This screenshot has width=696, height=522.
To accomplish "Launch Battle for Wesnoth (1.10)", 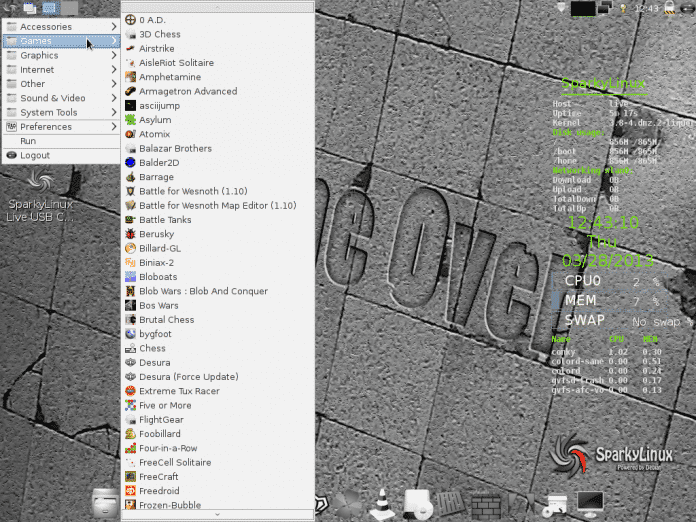I will pyautogui.click(x=192, y=191).
